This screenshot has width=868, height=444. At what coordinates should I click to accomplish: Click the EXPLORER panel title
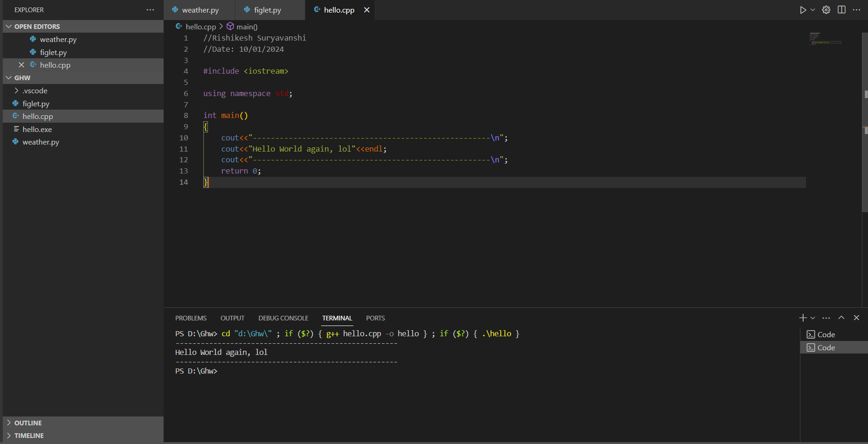click(29, 10)
